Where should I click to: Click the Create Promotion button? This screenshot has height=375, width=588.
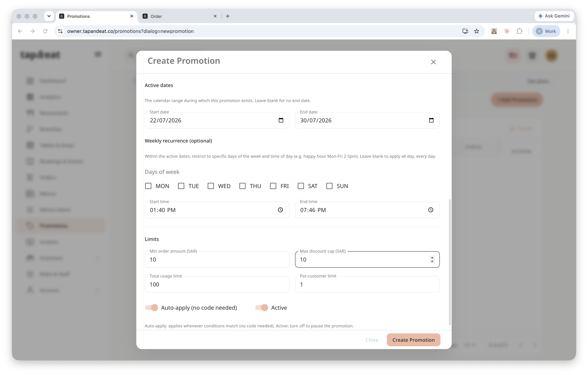click(413, 340)
